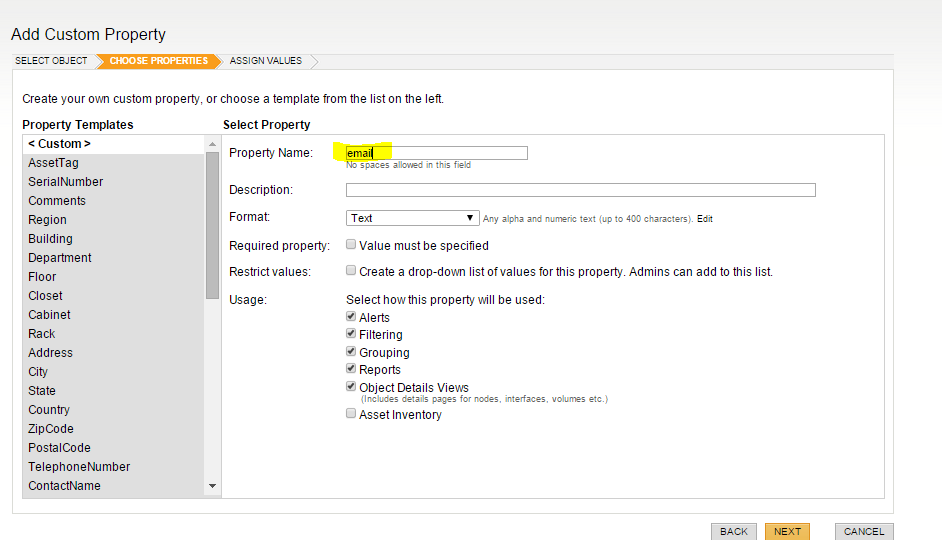Pick the ContactName template
The image size is (942, 557).
click(x=114, y=486)
